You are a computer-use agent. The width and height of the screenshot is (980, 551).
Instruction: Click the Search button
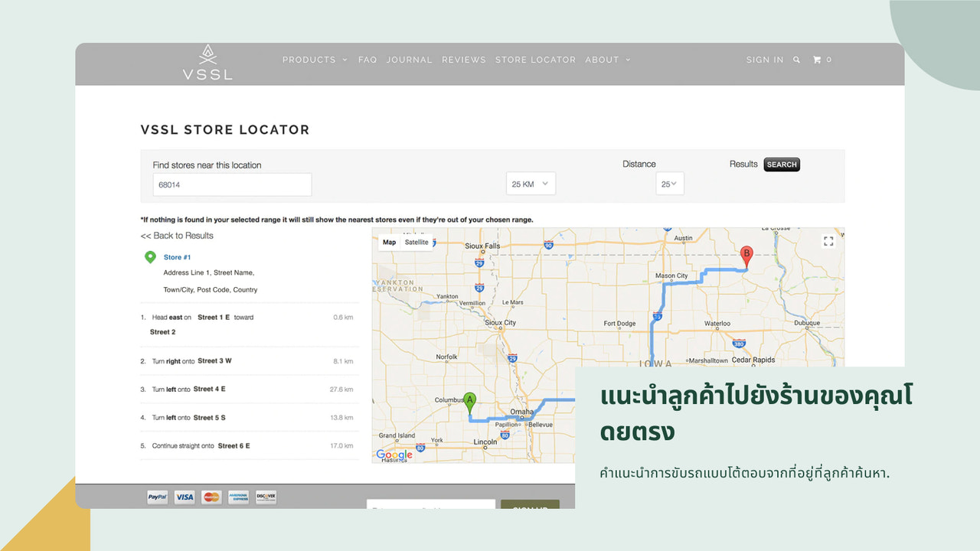(x=782, y=165)
